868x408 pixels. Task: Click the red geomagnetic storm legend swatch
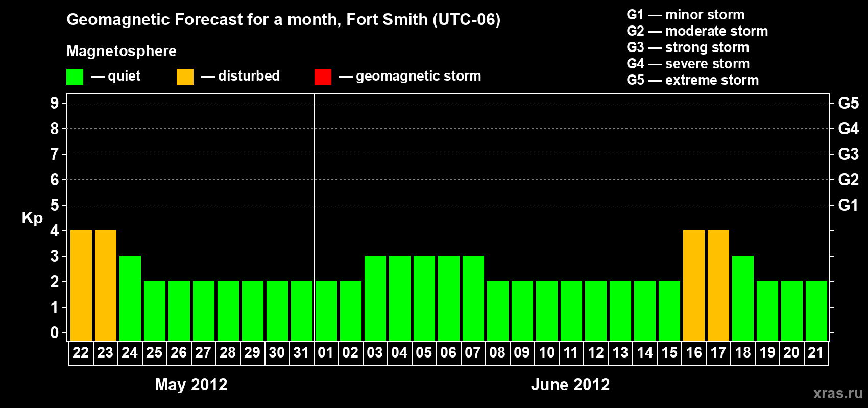(x=323, y=77)
